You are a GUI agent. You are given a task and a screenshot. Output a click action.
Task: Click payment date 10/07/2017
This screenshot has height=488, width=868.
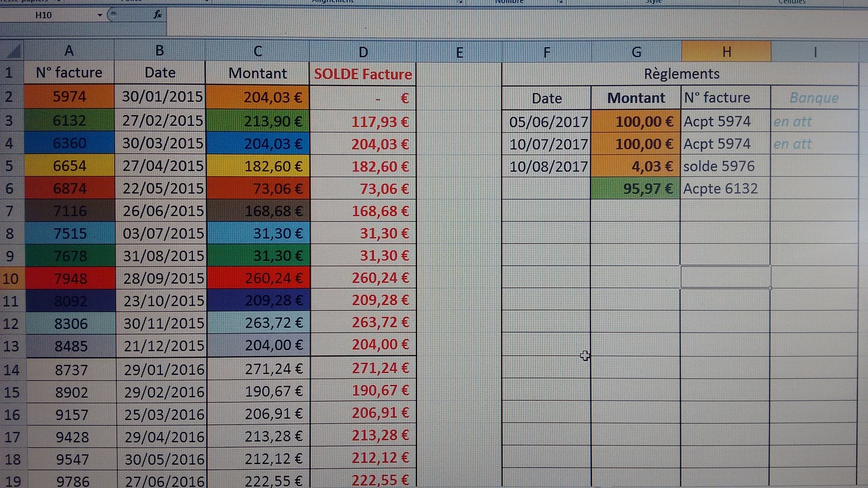tap(547, 144)
